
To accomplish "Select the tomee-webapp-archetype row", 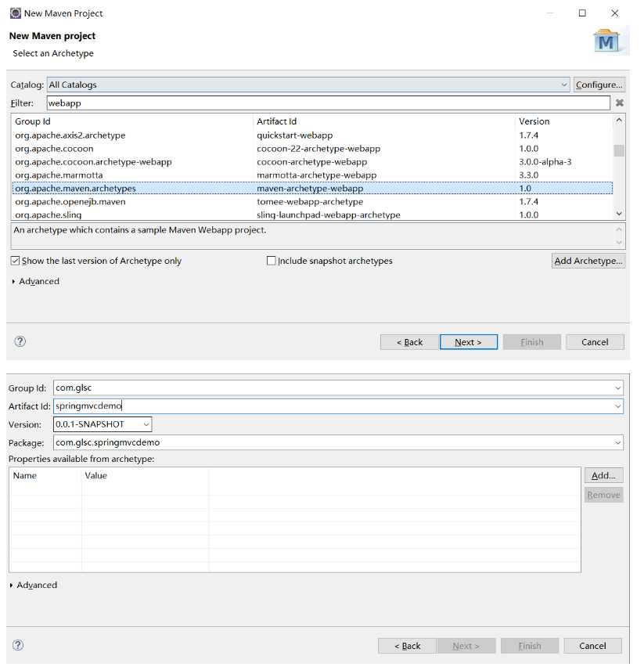I will click(x=312, y=202).
